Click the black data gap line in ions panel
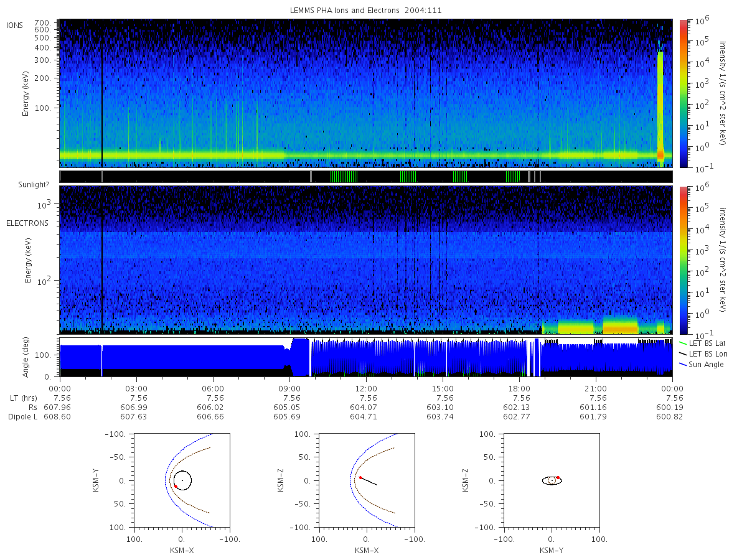 click(101, 93)
